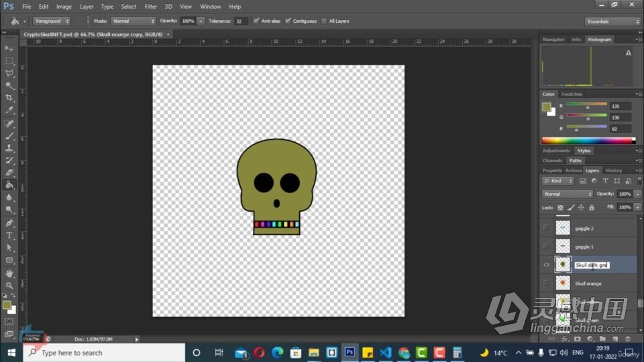
Task: Open the Filter menu
Action: pos(150,7)
